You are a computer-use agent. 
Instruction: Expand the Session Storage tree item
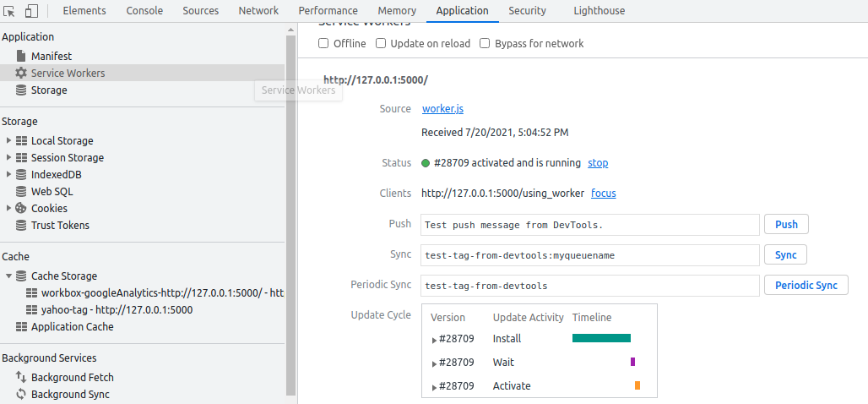(x=9, y=157)
